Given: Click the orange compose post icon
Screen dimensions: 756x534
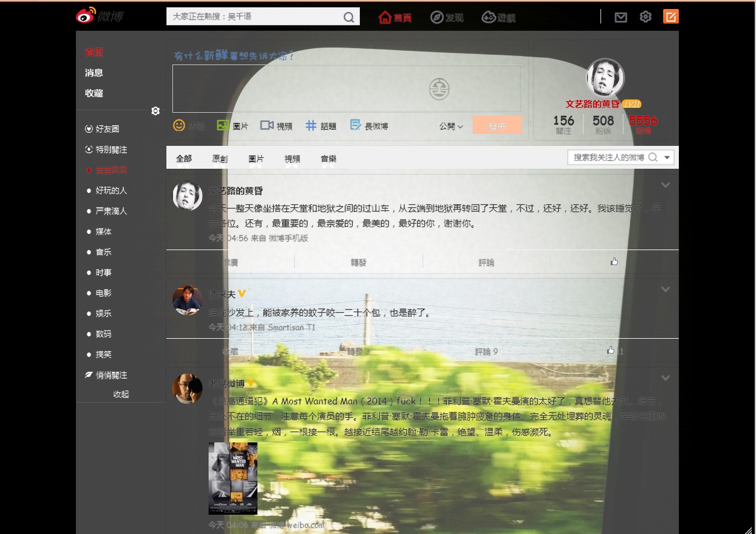Looking at the screenshot, I should 670,16.
